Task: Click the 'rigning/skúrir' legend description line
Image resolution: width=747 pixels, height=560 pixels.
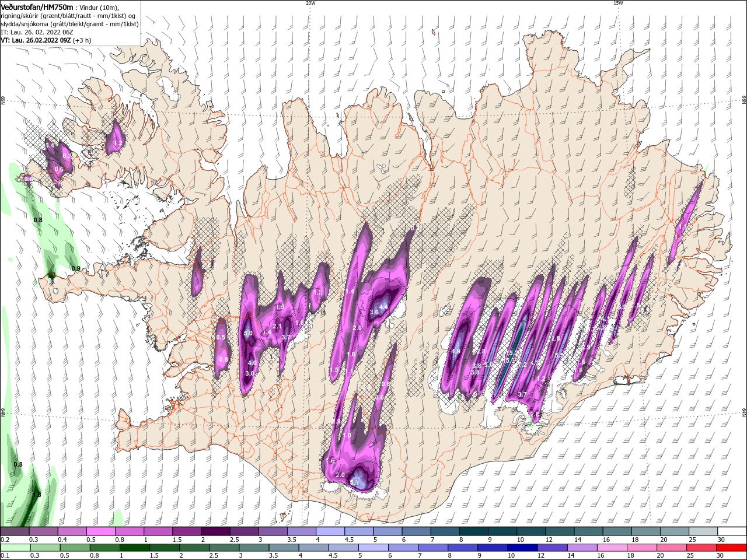Action: click(68, 16)
